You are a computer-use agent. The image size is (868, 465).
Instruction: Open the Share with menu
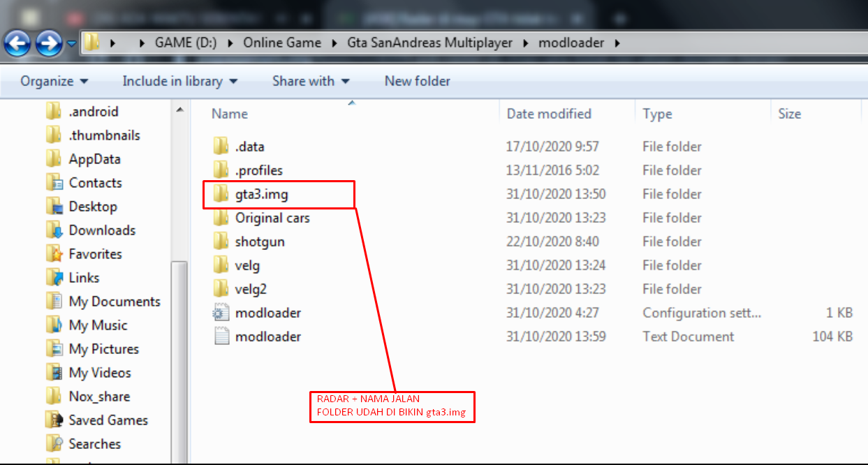click(x=311, y=81)
